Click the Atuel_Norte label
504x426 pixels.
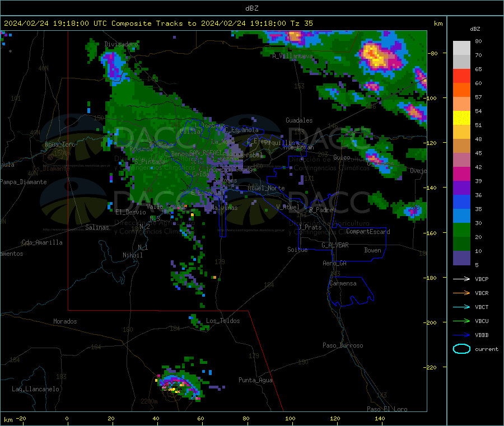(266, 188)
